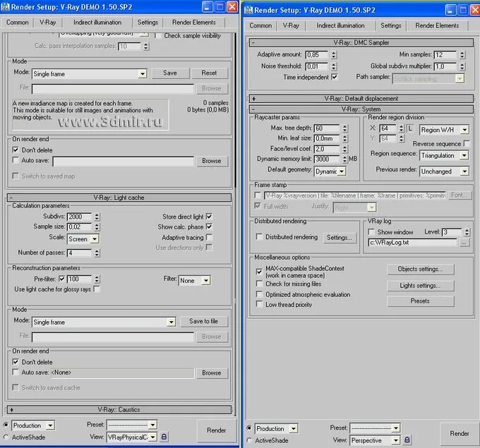Viewport: 480px width, 448px height.
Task: Toggle Light cache Store direct light checkbox
Action: click(209, 217)
